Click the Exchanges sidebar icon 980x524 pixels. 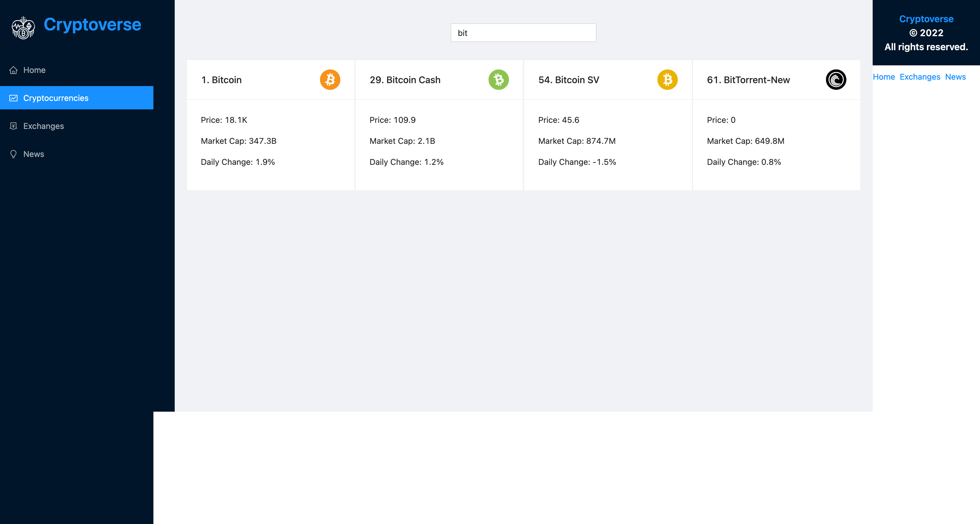(13, 126)
